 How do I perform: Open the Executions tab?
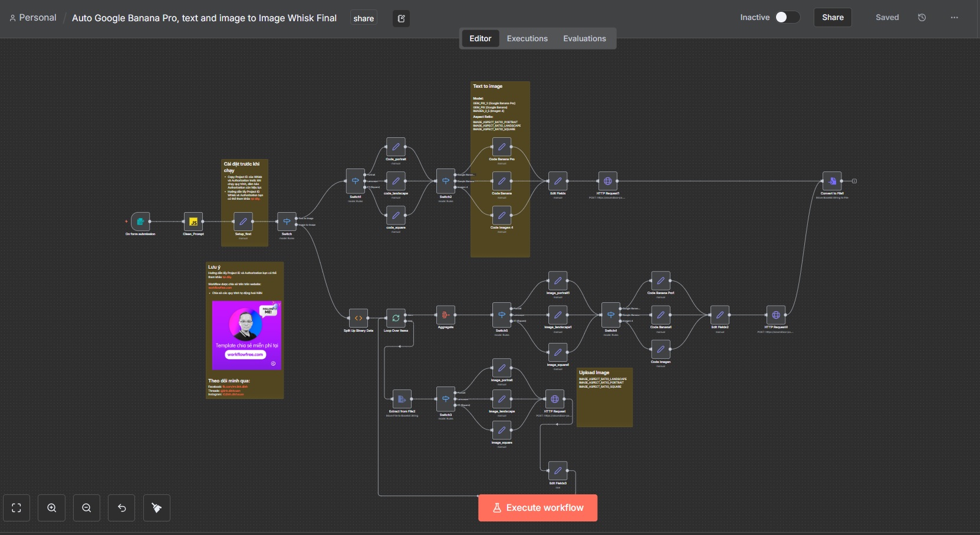tap(527, 39)
